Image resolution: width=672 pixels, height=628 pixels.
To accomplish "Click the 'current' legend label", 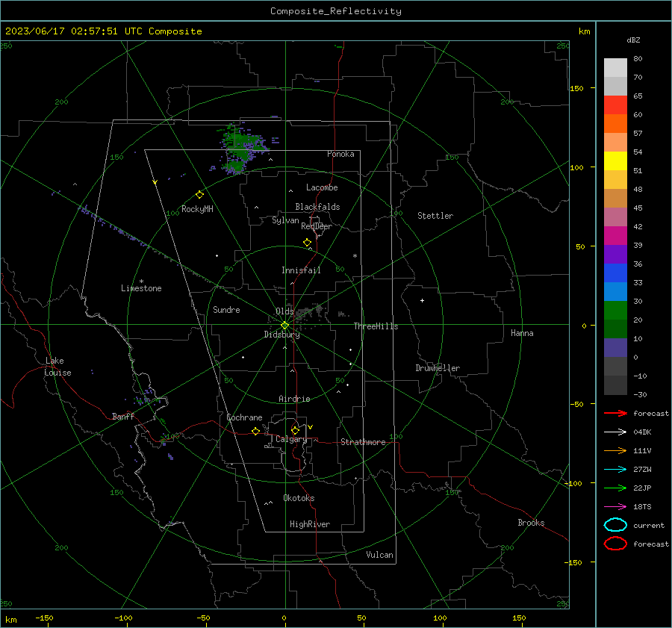I will 649,525.
